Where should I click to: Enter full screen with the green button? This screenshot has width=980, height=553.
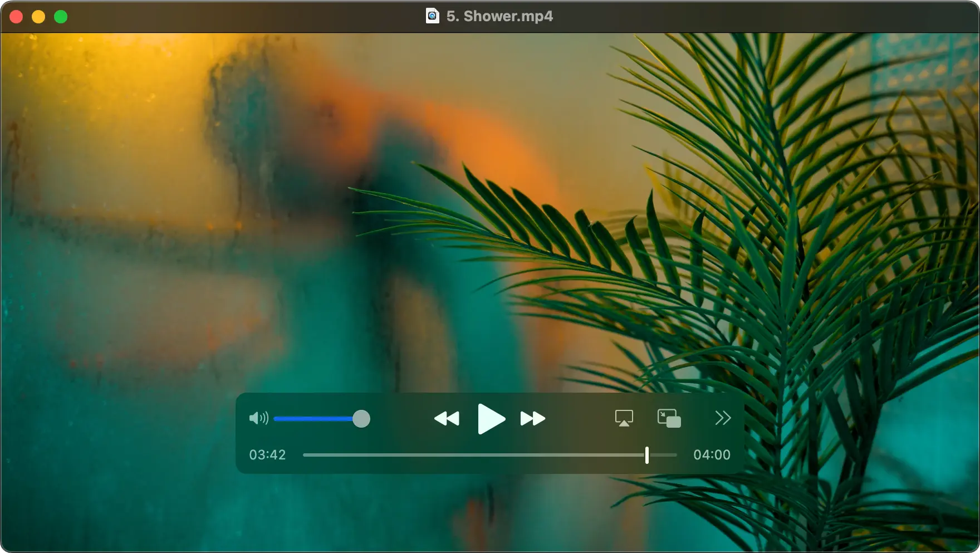61,17
